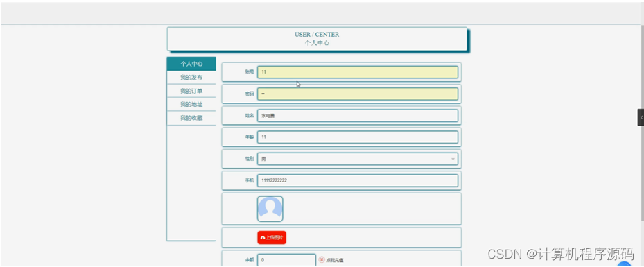Image resolution: width=644 pixels, height=267 pixels.
Task: Focus the 密码 password field
Action: click(358, 94)
